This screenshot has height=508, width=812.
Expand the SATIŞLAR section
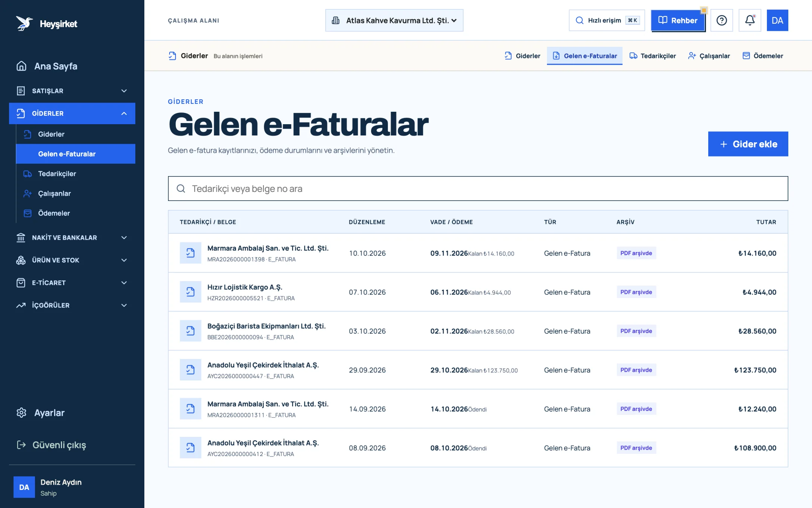72,91
